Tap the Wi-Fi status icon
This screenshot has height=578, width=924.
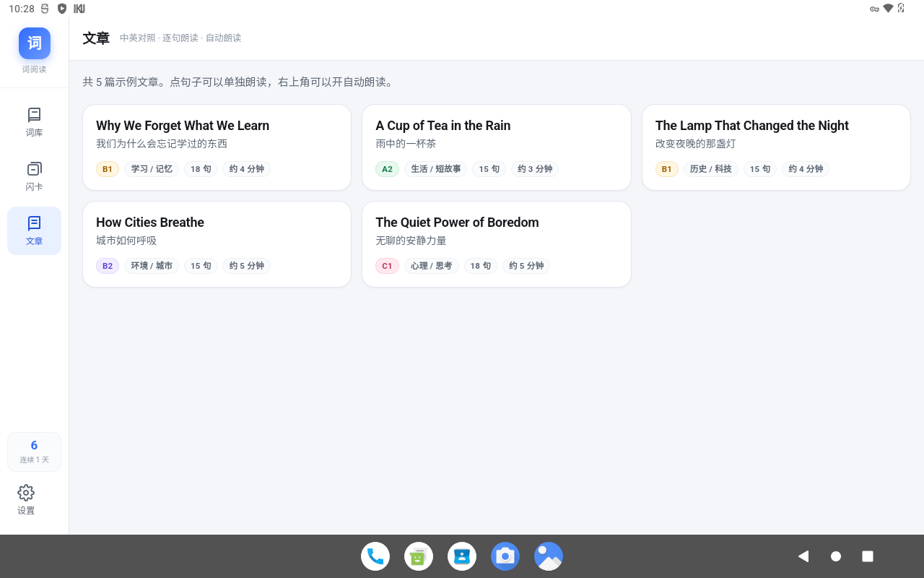tap(888, 9)
